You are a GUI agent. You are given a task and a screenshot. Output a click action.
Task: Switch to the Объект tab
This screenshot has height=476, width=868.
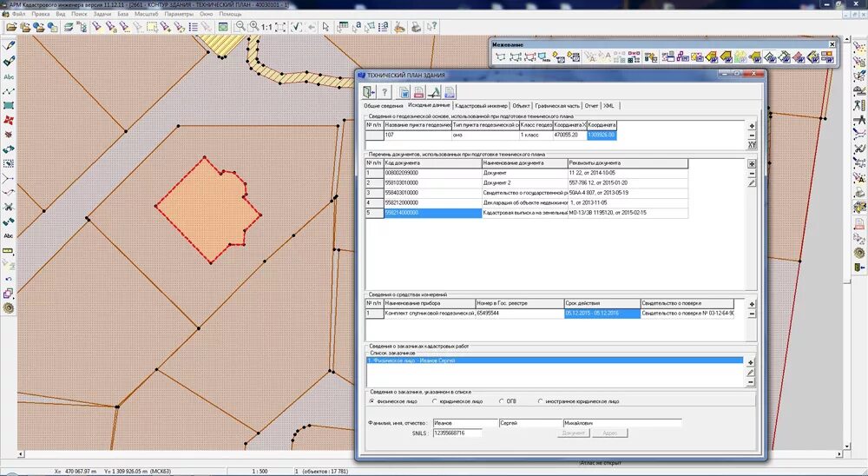[x=521, y=106]
